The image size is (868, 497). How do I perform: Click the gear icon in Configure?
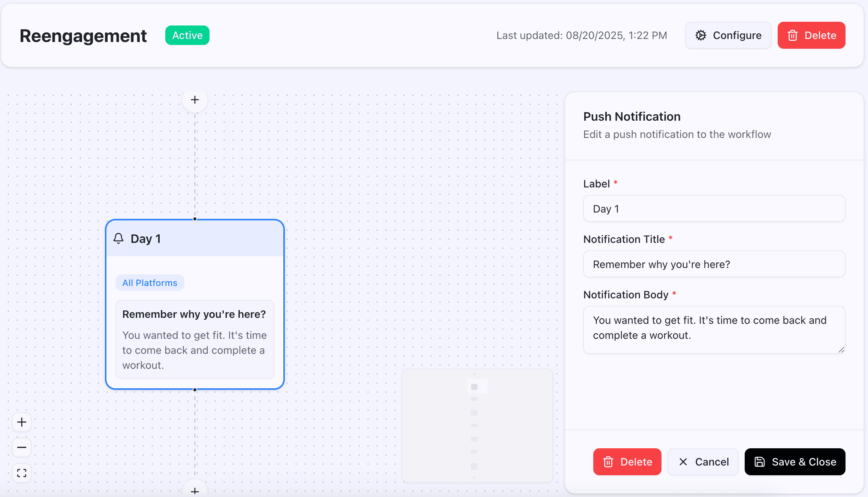tap(700, 35)
